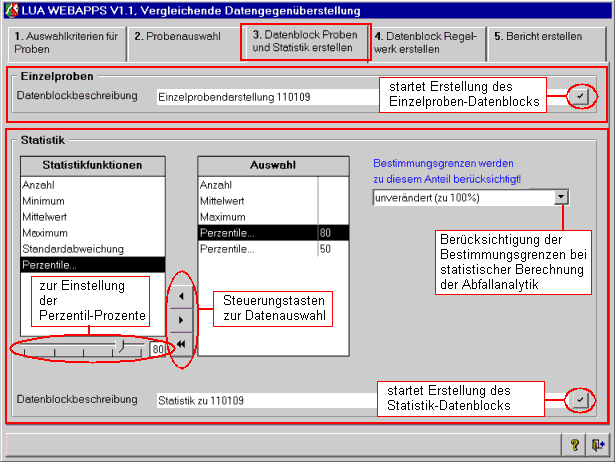Screen dimensions: 615x462
Task: Click the percentile percentage slider
Action: click(80, 348)
